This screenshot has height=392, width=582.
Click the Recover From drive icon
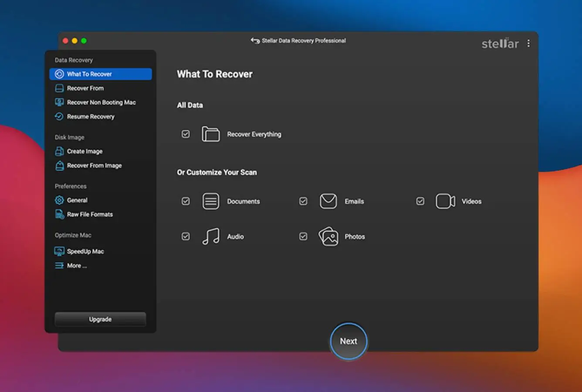click(x=59, y=88)
